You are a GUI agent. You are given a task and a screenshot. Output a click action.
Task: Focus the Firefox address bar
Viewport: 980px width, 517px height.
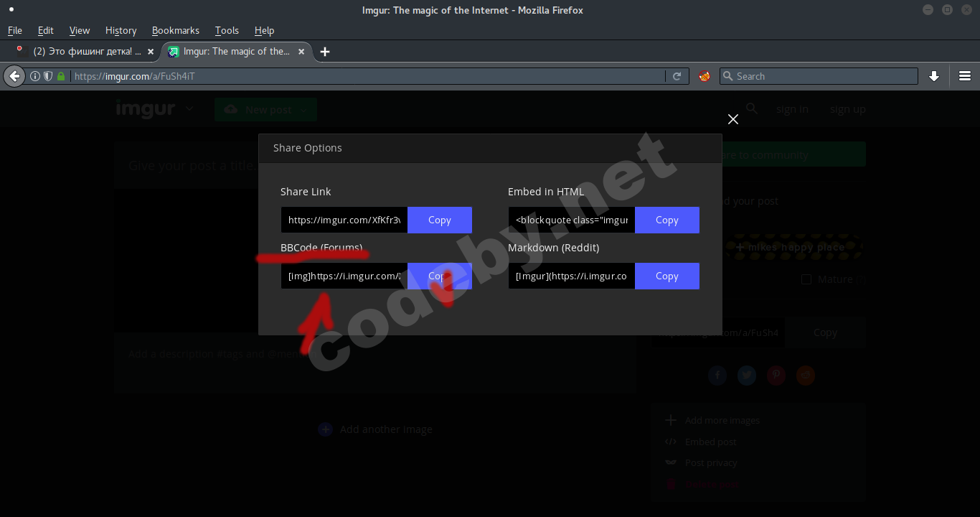pos(368,76)
